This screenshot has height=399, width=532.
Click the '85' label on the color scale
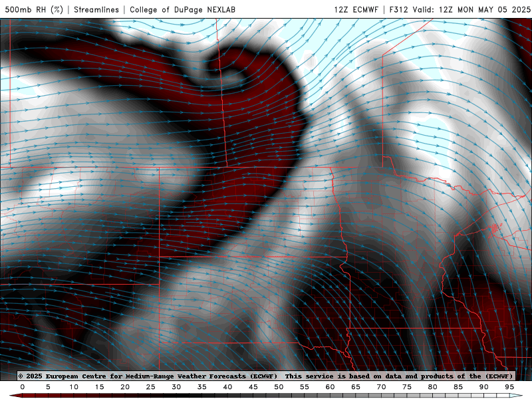click(x=458, y=387)
